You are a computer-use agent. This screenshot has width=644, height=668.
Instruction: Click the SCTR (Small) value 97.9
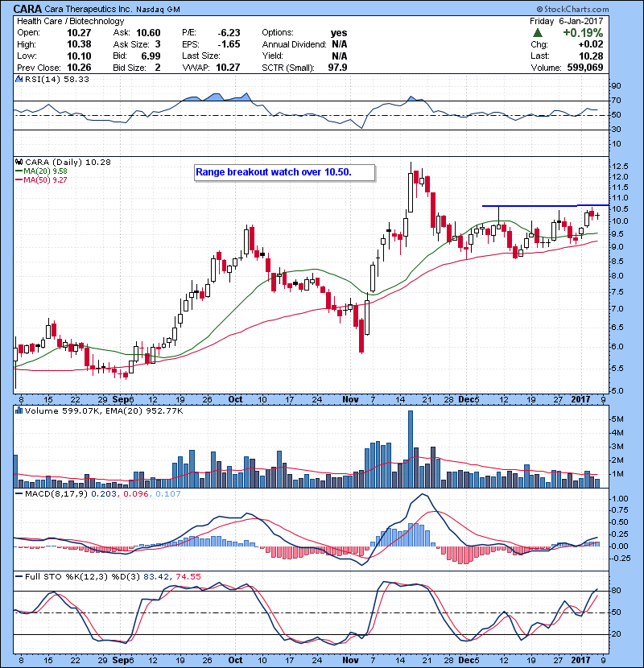click(337, 68)
